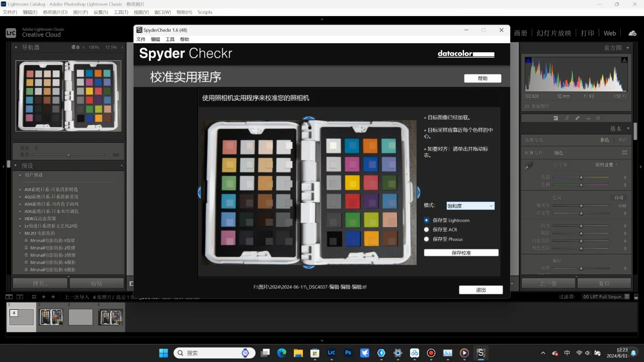644x362 pixels.
Task: Collapse the 预设 panel
Action: pos(16,165)
